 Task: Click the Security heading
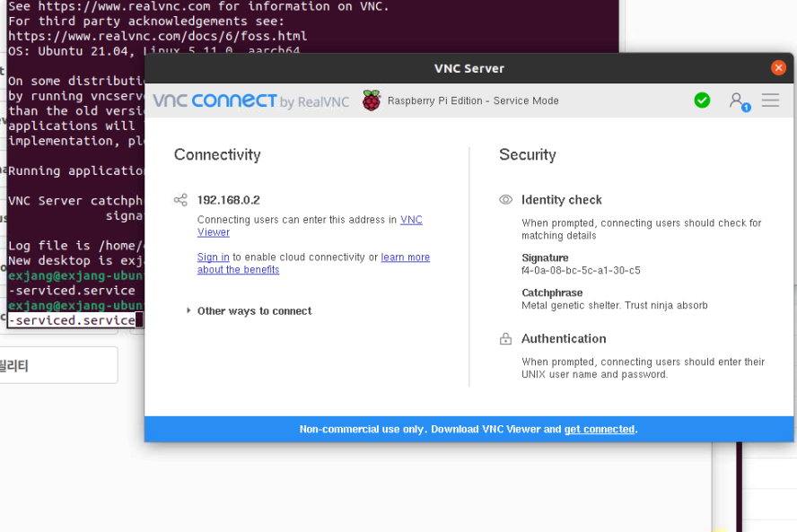(x=528, y=154)
